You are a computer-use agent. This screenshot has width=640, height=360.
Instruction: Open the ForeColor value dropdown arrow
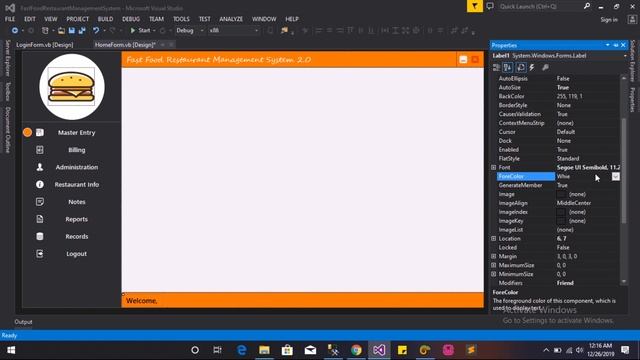(x=616, y=176)
